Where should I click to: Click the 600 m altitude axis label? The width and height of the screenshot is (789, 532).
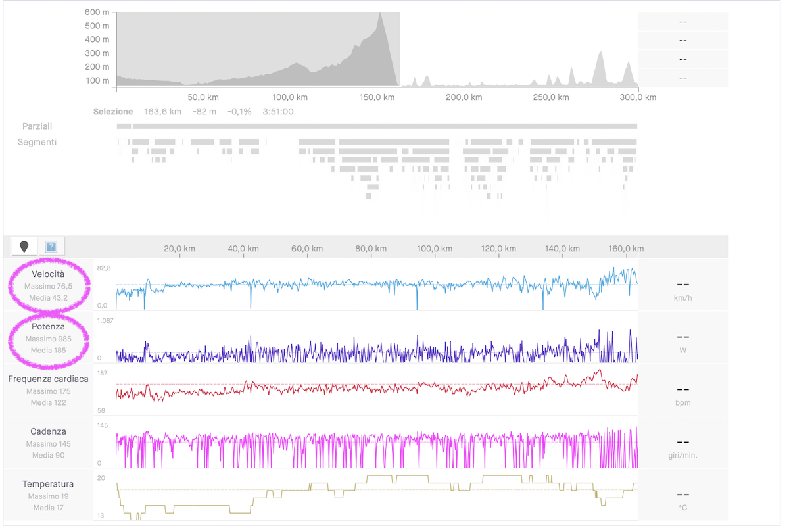(x=97, y=12)
